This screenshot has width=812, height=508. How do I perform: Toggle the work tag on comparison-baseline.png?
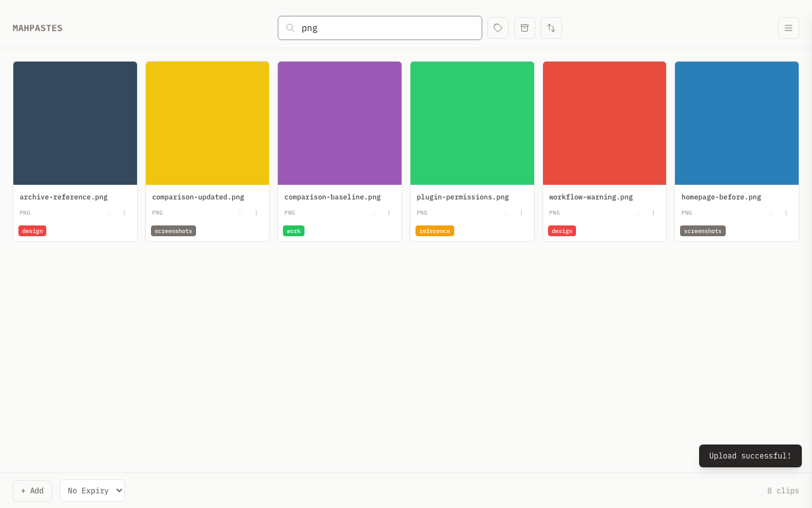click(x=293, y=231)
